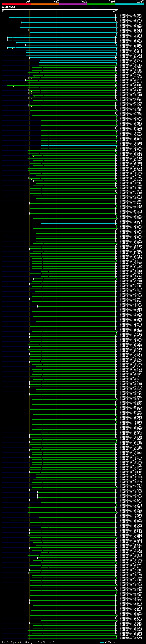The width and height of the screenshot is (146, 644).
Task: Select label UniRef100_C4WES8
Action: point(131,145)
